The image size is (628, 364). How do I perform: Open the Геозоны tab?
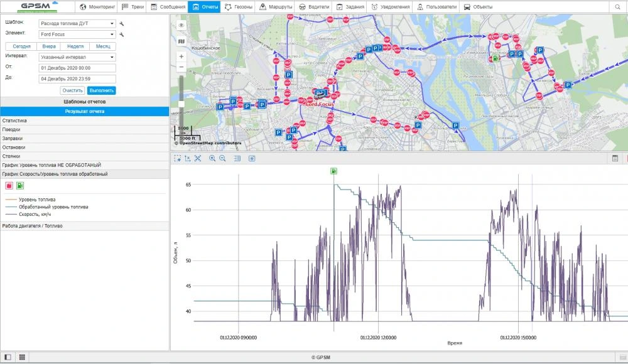click(242, 7)
